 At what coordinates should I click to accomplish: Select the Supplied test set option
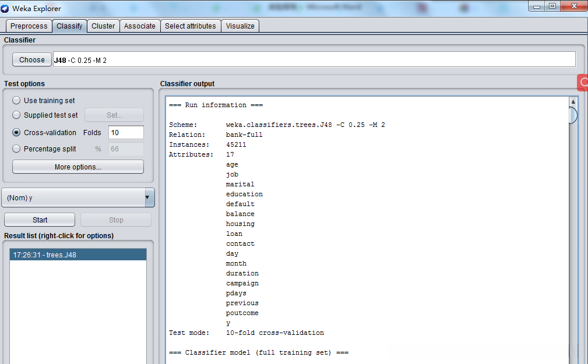pyautogui.click(x=16, y=115)
